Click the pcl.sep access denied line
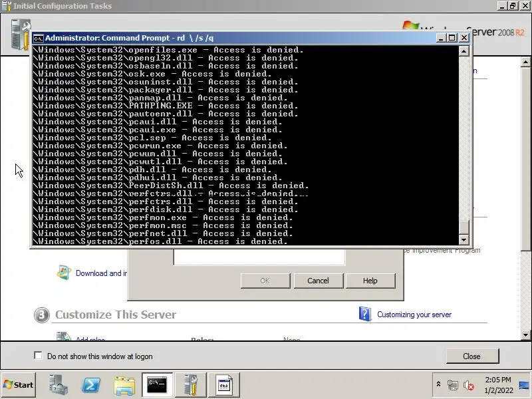The image size is (532, 399). 152,138
